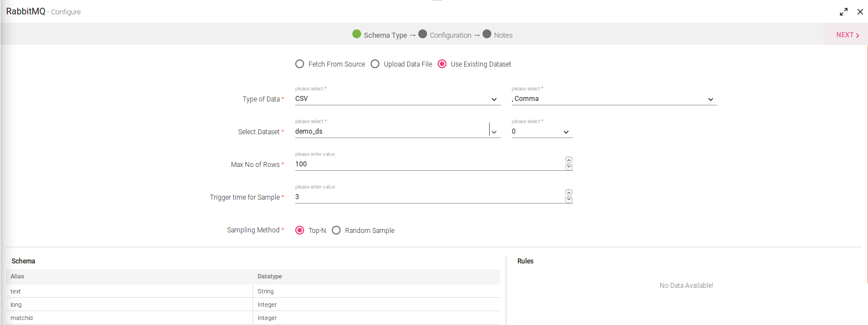Click the Notes step circle
868x325 pixels.
click(x=487, y=34)
